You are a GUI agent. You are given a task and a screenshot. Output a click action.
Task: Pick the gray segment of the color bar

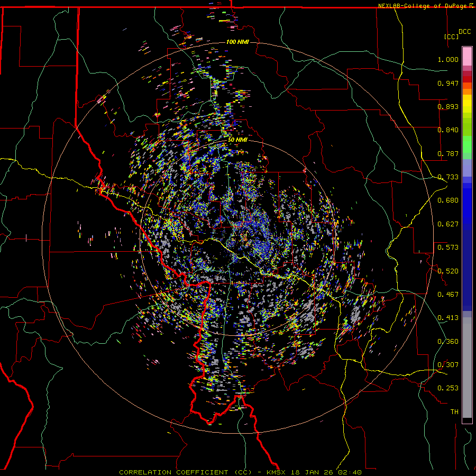pyautogui.click(x=467, y=368)
